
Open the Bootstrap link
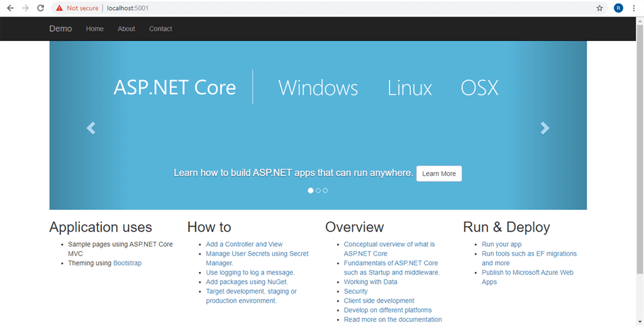click(x=127, y=263)
